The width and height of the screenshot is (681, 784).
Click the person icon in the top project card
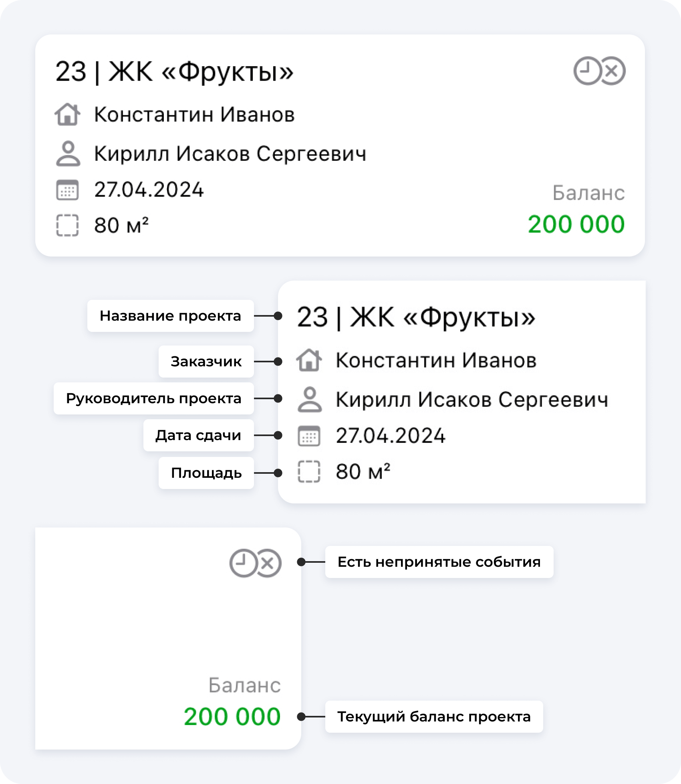(x=68, y=154)
